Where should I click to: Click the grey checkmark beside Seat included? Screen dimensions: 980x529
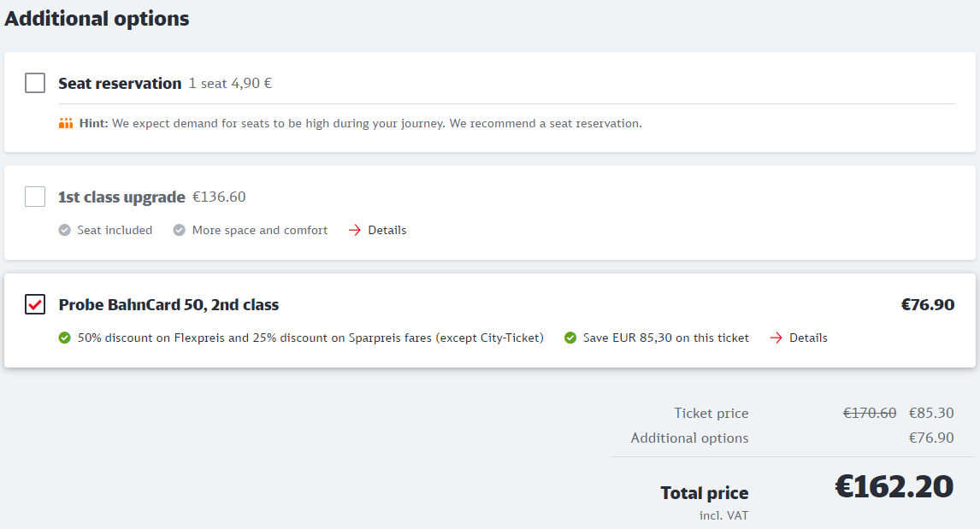pos(65,230)
